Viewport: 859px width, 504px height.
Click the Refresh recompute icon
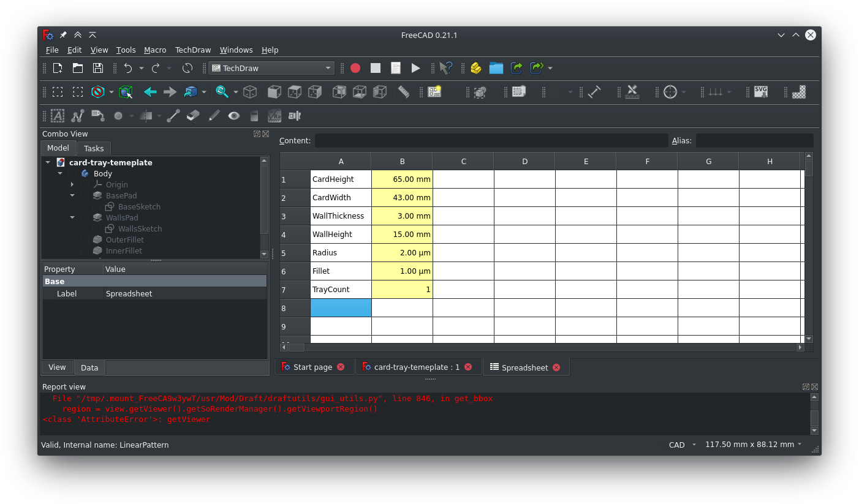187,68
